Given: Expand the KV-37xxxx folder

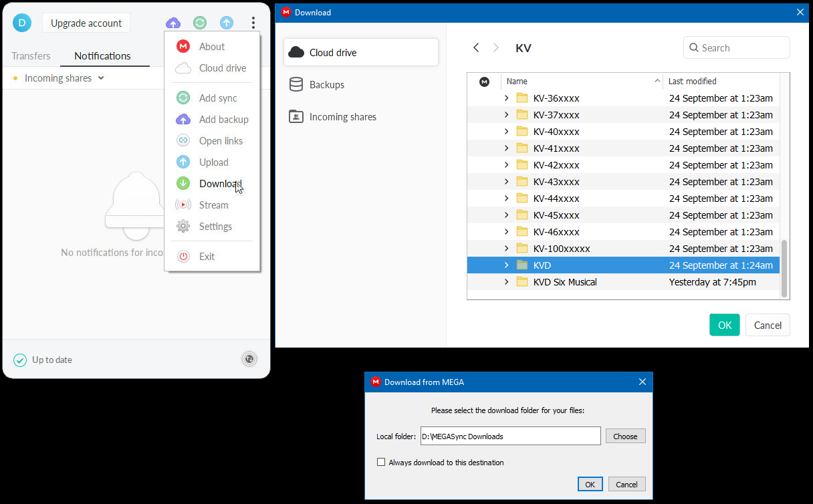Looking at the screenshot, I should [x=506, y=115].
